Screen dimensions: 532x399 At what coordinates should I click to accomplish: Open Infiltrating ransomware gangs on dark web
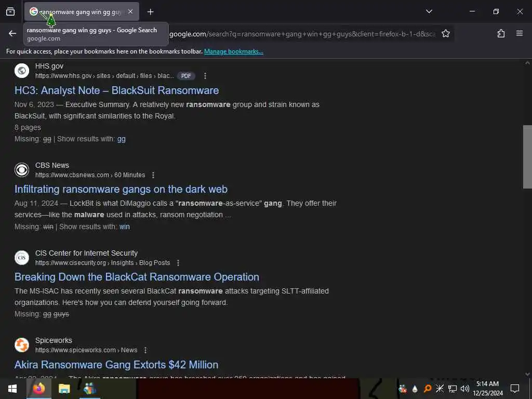click(121, 189)
